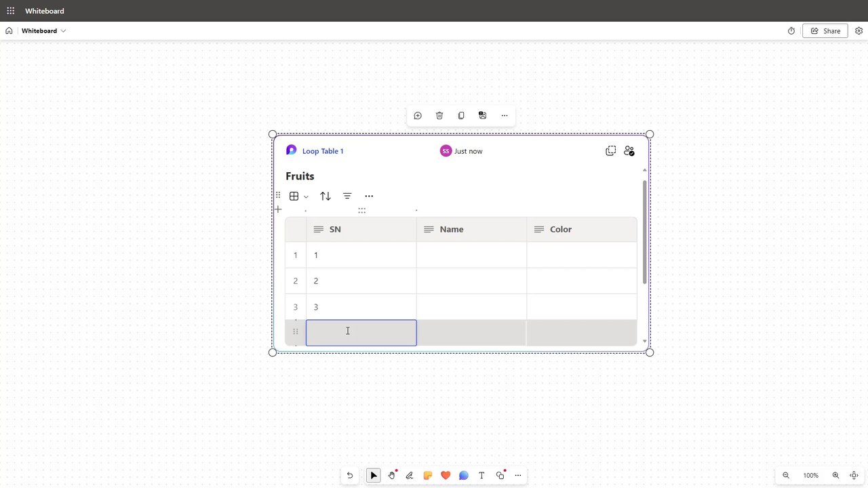Open the blue Copilot icon in the bottom toolbar
The height and width of the screenshot is (488, 868).
[464, 476]
